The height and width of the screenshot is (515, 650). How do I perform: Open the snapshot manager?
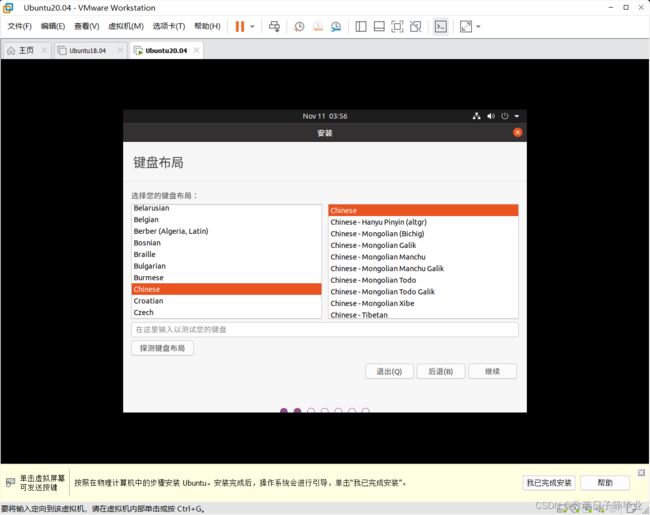[336, 27]
